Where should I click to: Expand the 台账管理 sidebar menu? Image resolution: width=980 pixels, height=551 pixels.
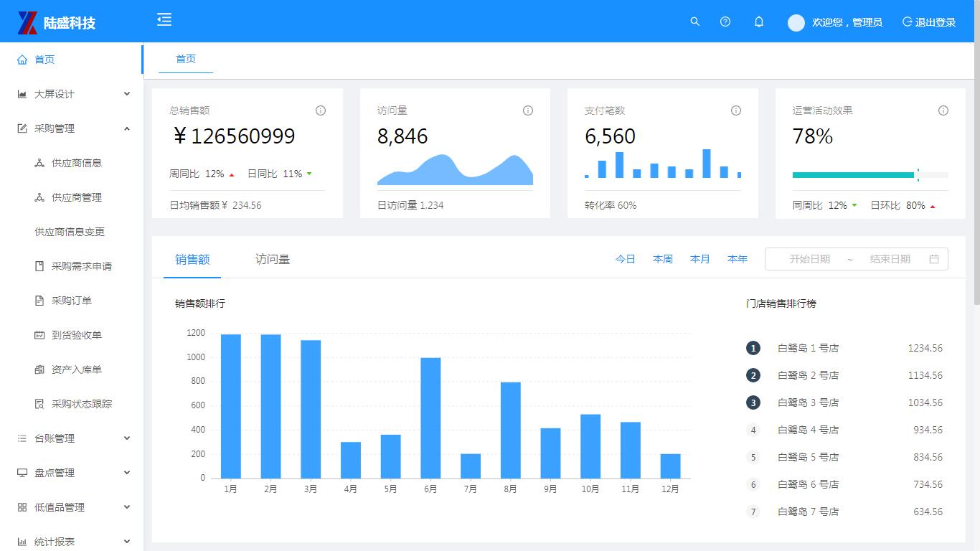(x=72, y=438)
